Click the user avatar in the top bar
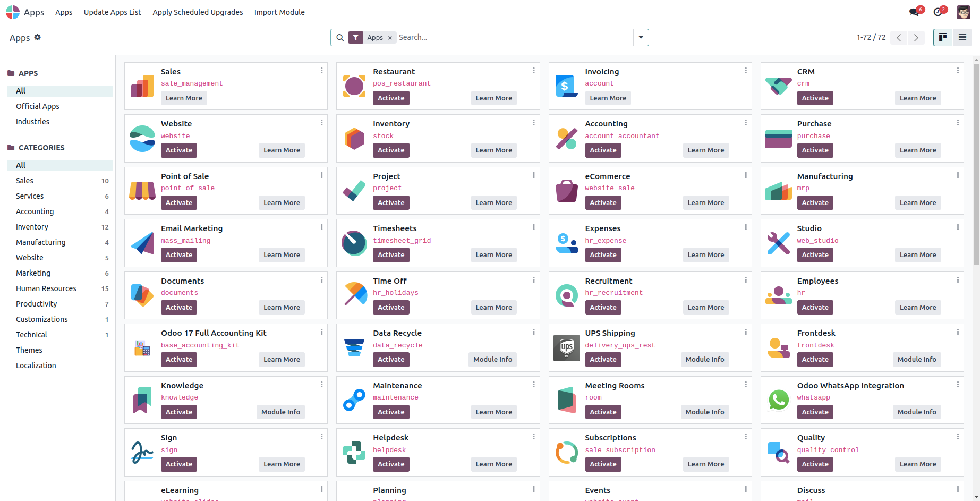 963,12
